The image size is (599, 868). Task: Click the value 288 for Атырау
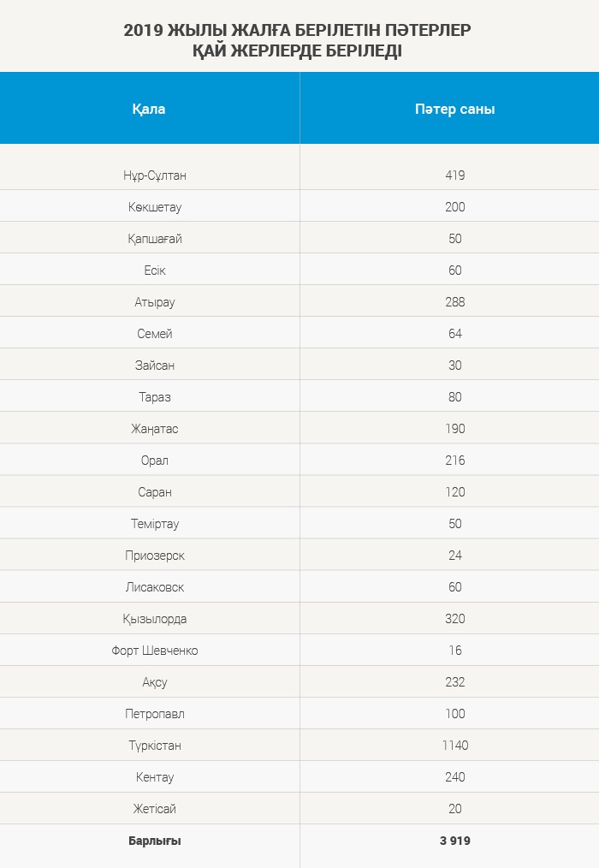pos(454,301)
